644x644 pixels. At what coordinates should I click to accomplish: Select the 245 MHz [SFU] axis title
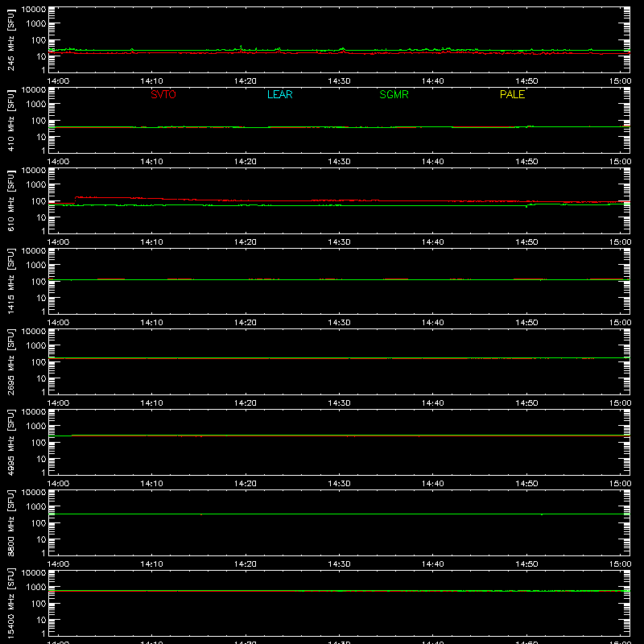[x=11, y=39]
